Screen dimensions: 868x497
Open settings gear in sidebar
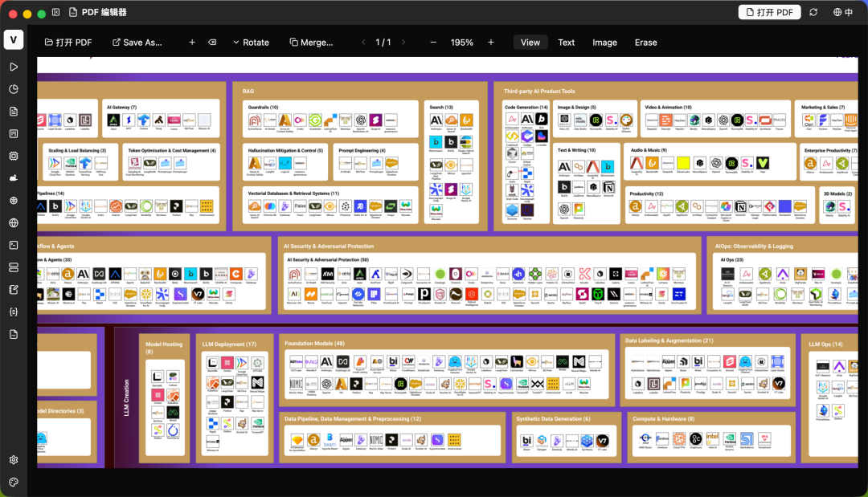(14, 460)
